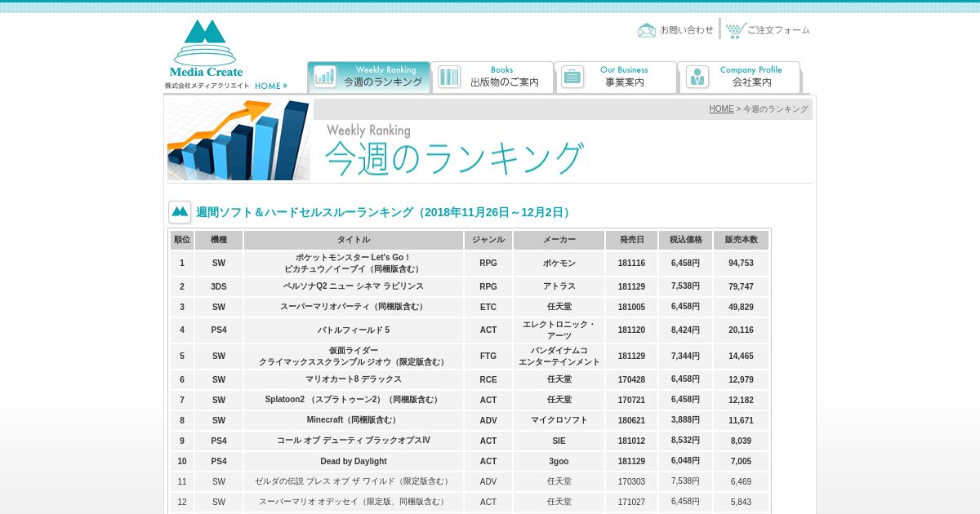Screen dimensions: 980x514
Task: Click the HOME breadcrumb link
Action: pyautogui.click(x=720, y=109)
